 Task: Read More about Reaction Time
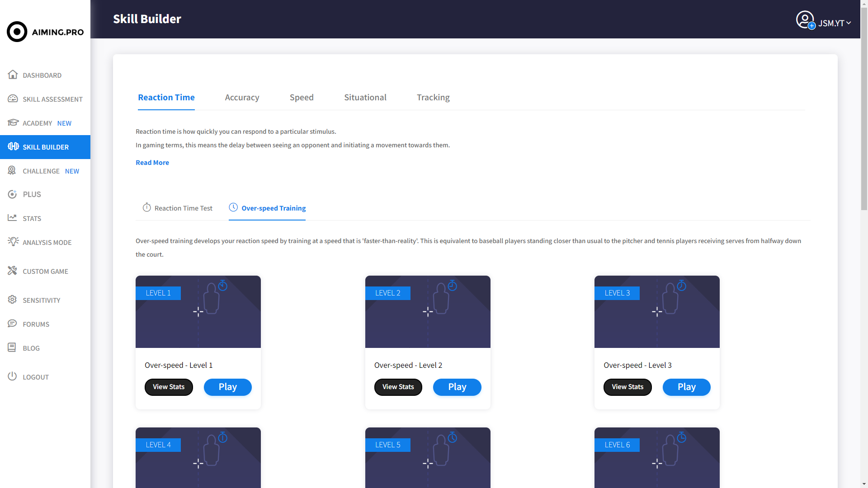pos(152,162)
